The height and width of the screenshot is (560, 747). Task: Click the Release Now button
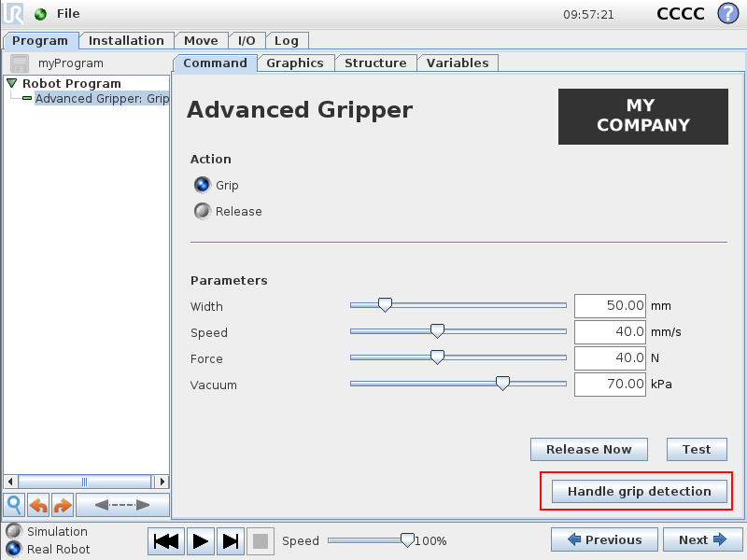point(588,449)
